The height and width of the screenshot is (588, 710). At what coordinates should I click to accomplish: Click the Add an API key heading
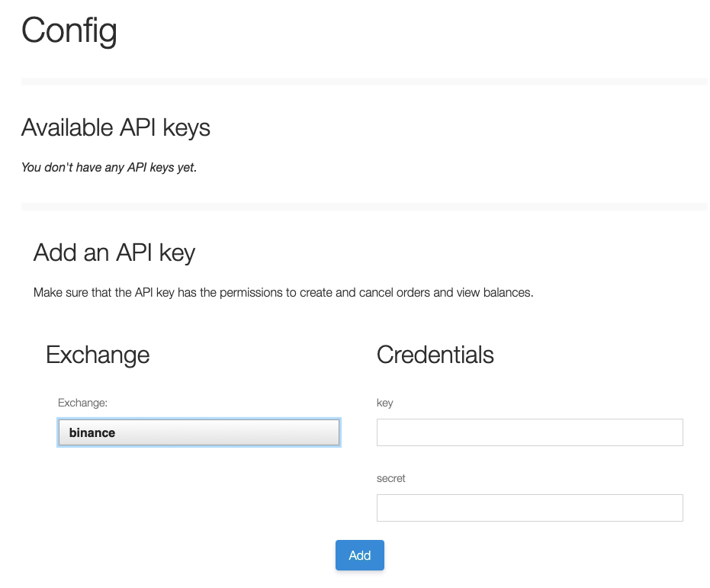114,252
